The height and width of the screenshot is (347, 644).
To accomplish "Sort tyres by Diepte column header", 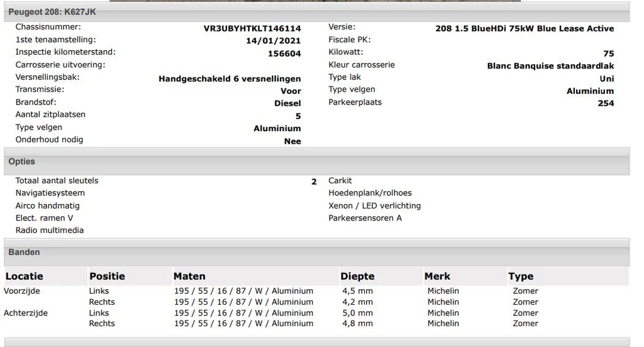I will click(357, 276).
